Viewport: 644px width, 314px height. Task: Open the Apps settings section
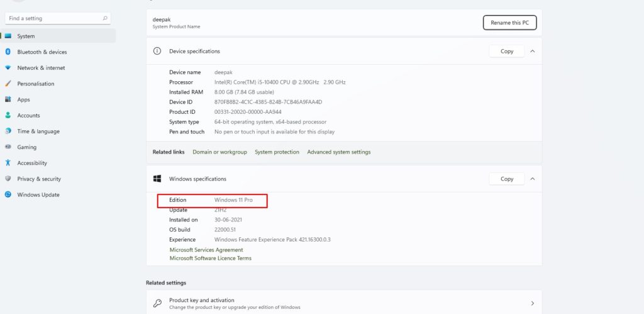point(58,99)
